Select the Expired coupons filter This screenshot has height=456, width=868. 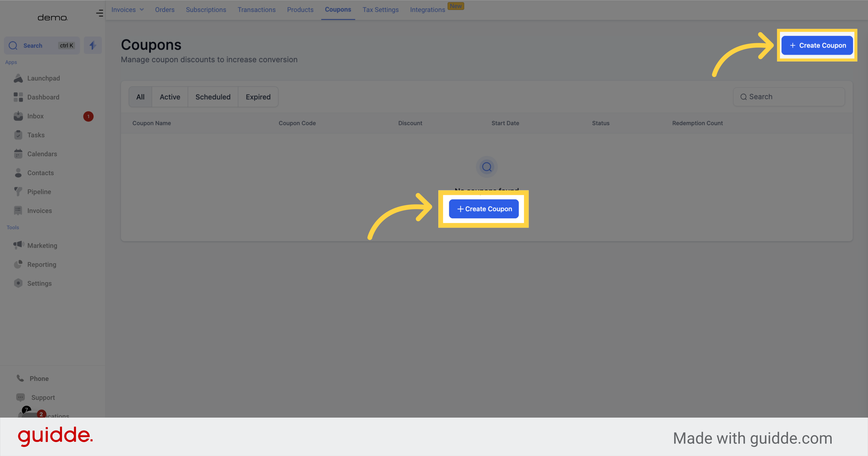coord(258,97)
